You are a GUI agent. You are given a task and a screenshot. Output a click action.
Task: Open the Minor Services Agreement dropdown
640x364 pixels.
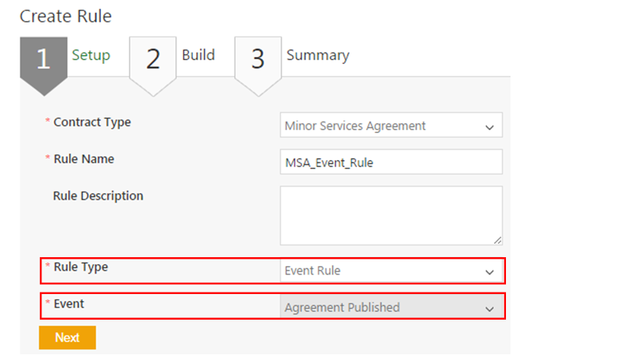click(391, 126)
